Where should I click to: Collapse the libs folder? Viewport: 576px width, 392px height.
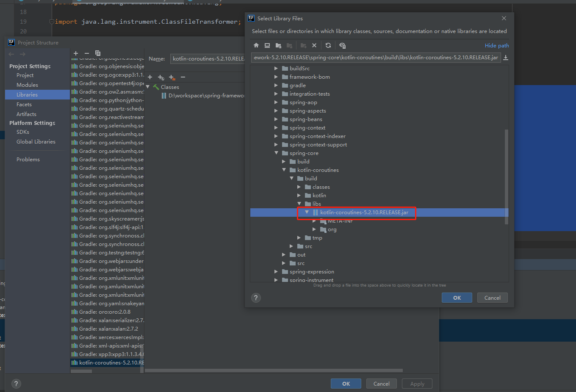[299, 204]
